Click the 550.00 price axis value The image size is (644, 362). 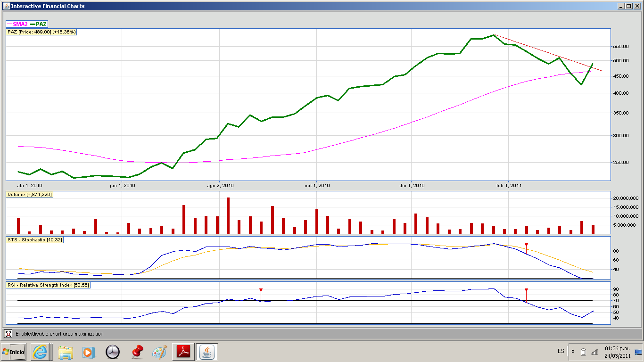click(x=621, y=46)
